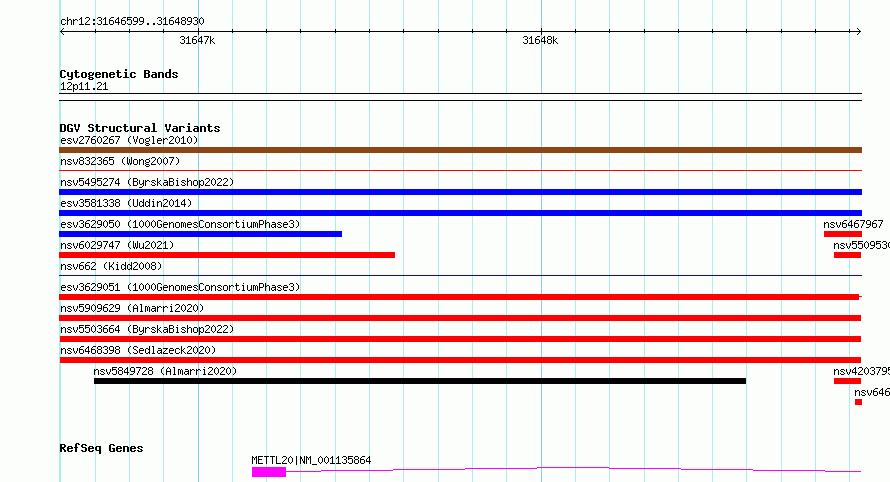Open esv3629050 (1000GenomesConsortiumPhase3) label
Viewport: 890px width, 482px height.
[180, 224]
